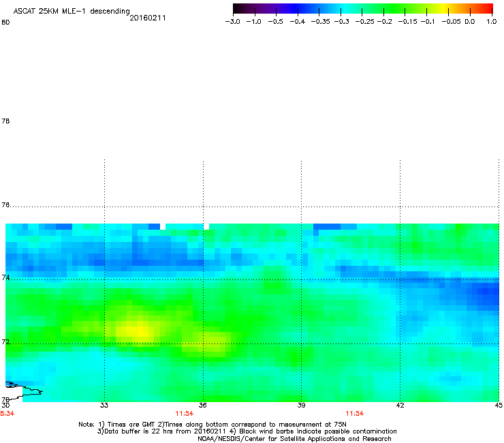Click the latitude label "76" on the left axis
This screenshot has height=443, width=504.
pyautogui.click(x=5, y=204)
